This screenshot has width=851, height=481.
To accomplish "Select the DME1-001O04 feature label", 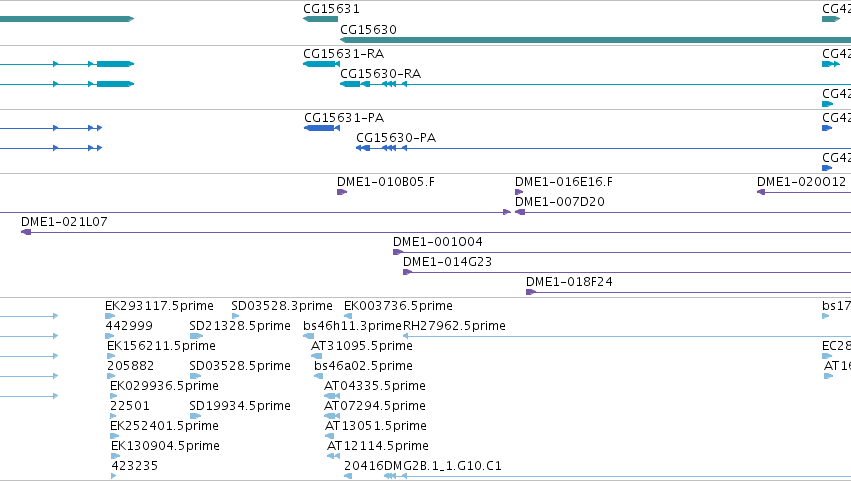I will pos(437,242).
